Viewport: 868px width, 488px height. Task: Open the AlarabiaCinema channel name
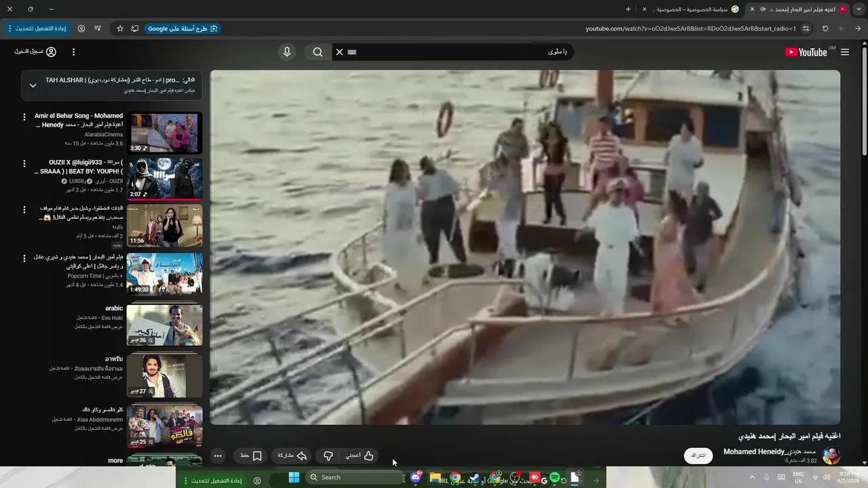coord(104,135)
